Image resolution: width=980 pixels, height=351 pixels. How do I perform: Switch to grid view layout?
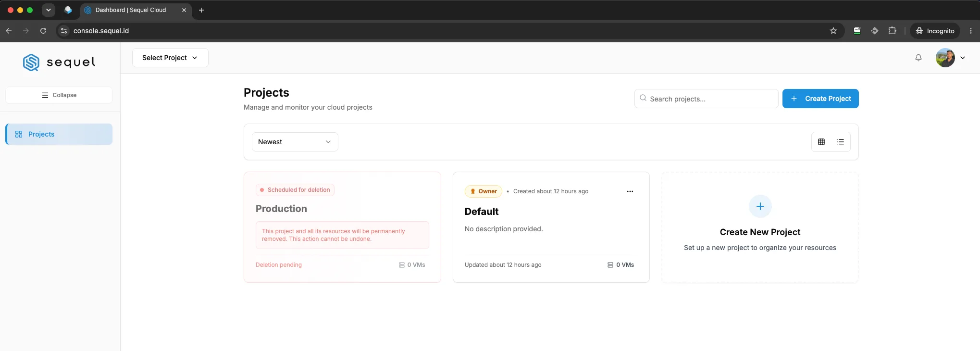pyautogui.click(x=821, y=142)
